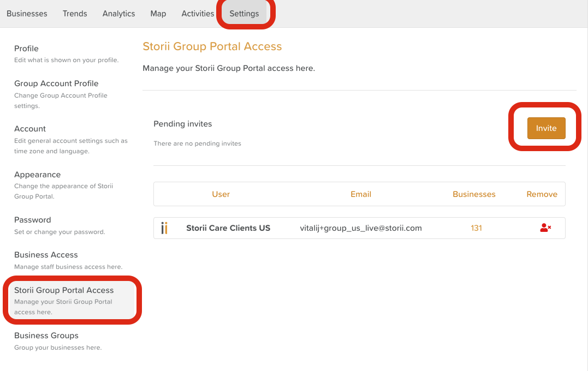Select the Map tab
Viewport: 588px width, 371px height.
pos(158,14)
